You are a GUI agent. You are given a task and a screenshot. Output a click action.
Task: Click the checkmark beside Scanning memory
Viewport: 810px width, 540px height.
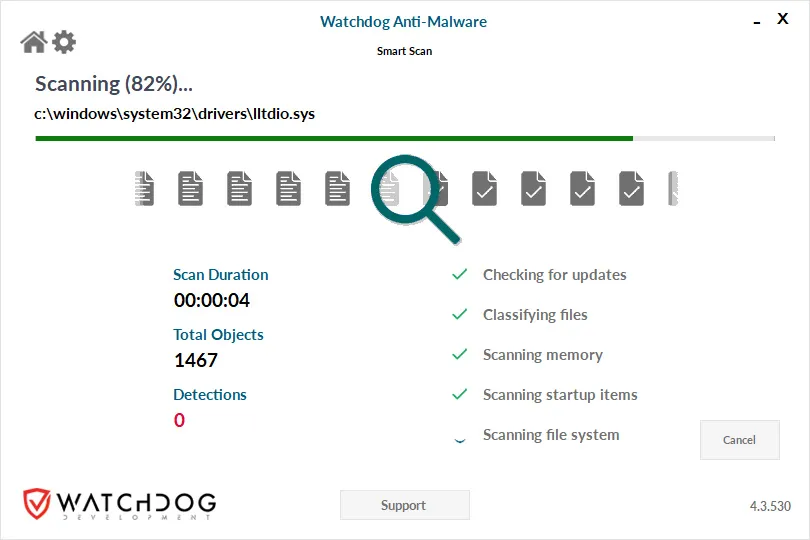coord(459,354)
